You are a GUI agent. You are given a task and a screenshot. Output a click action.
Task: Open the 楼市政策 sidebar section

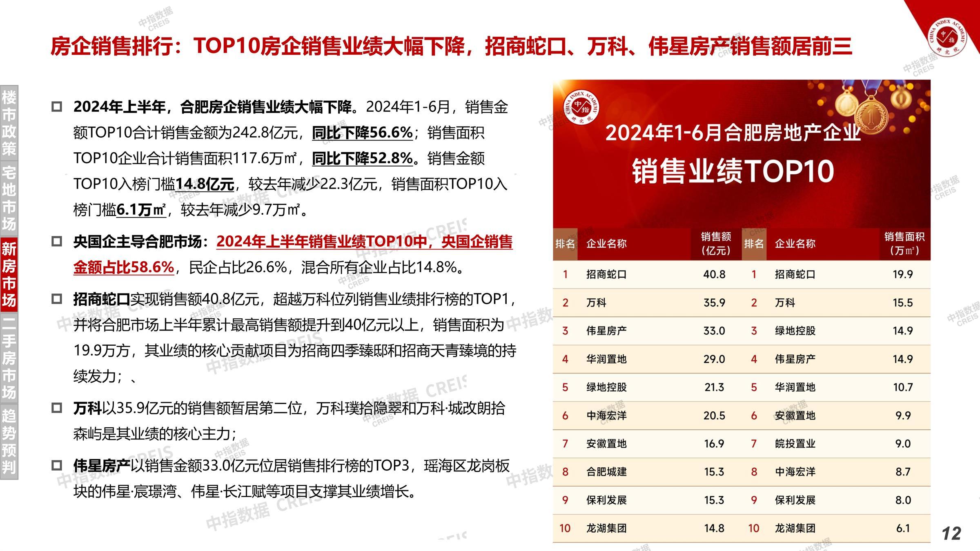click(x=9, y=123)
